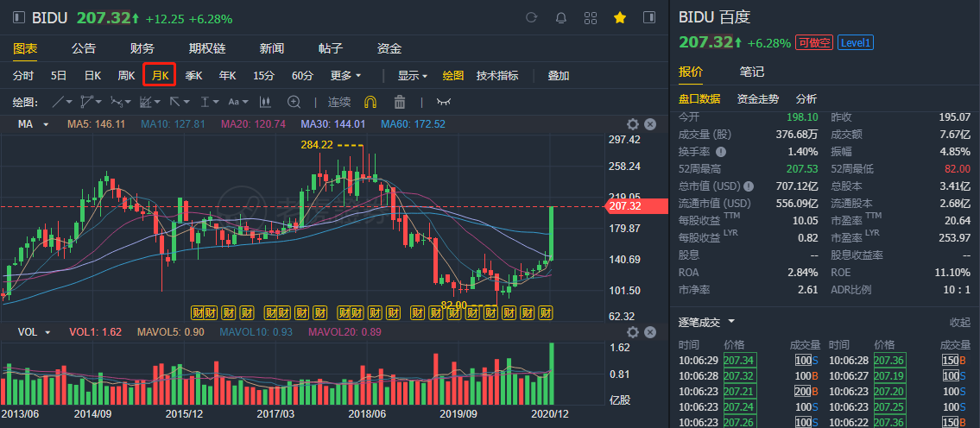Image resolution: width=980 pixels, height=428 pixels.
Task: Toggle the magnet snap drawing mode
Action: coord(371,101)
